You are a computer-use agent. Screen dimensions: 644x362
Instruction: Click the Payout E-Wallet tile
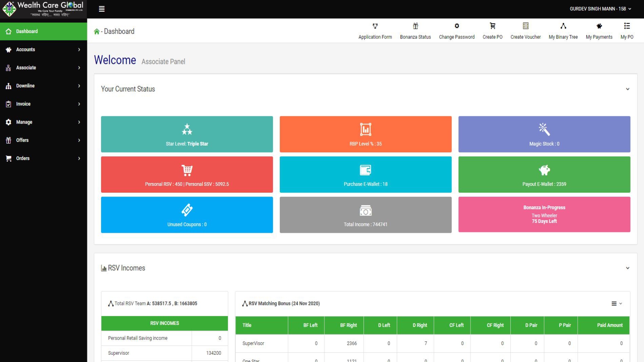click(x=544, y=175)
